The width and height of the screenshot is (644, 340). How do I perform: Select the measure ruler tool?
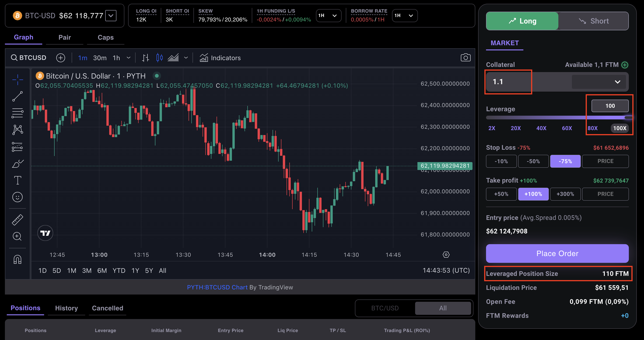pos(17,220)
